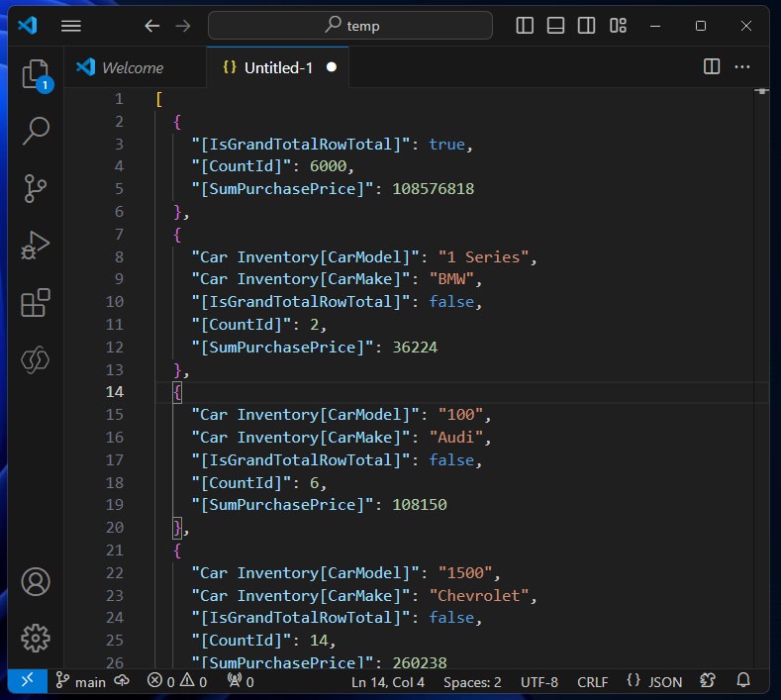Click Ln 14, Col 4 in status bar
The width and height of the screenshot is (781, 700).
click(388, 681)
